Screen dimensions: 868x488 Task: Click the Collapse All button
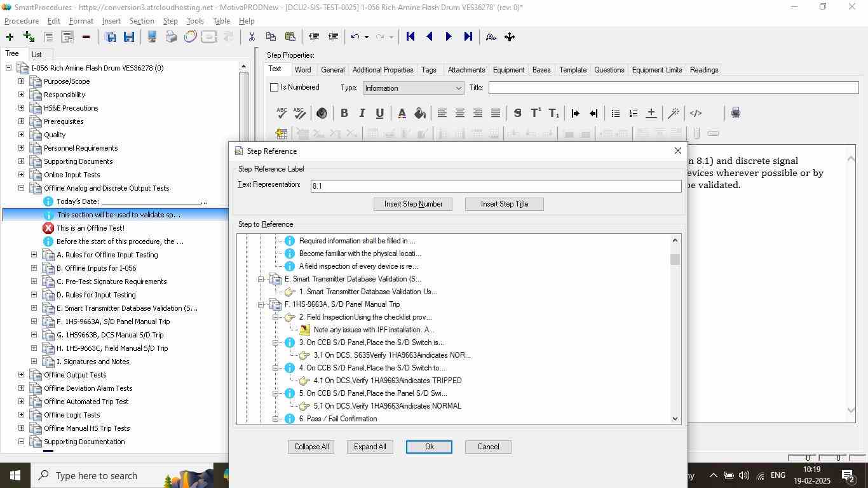click(x=311, y=447)
